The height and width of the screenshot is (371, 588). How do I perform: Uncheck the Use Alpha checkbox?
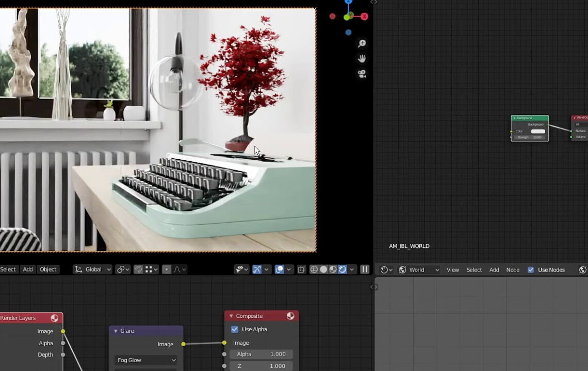tap(235, 329)
